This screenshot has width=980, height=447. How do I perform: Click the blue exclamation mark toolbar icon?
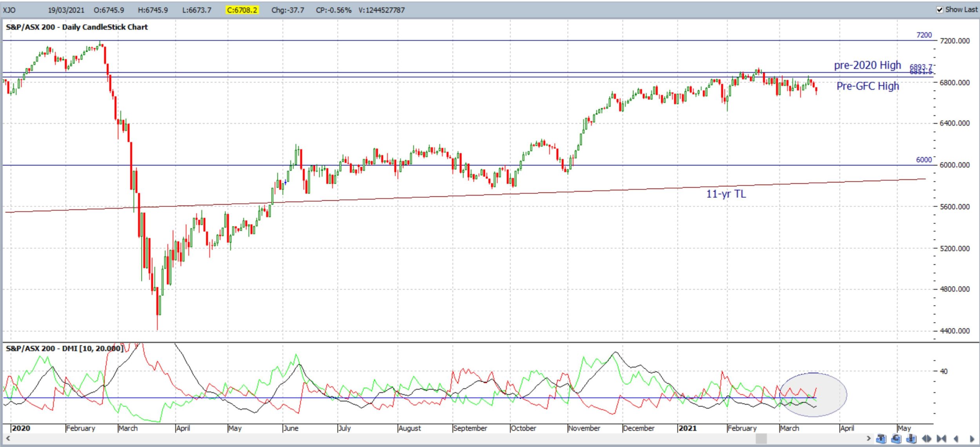click(x=911, y=438)
